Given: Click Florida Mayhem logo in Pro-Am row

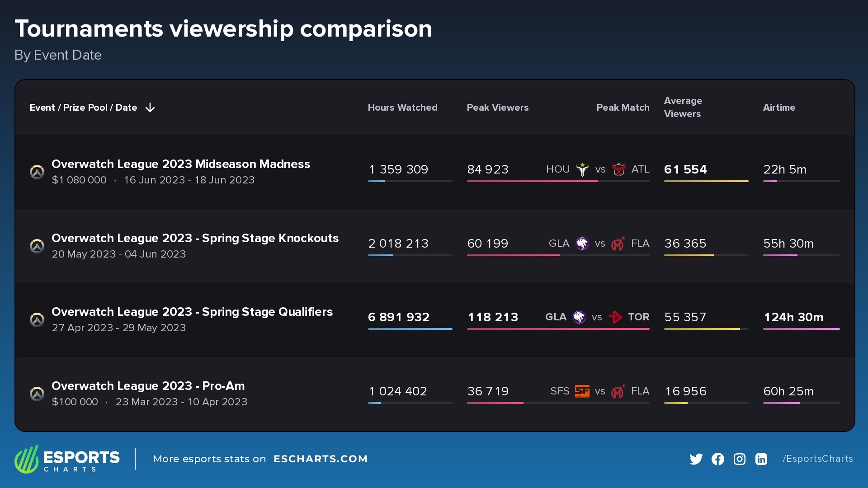Looking at the screenshot, I should click(x=618, y=391).
